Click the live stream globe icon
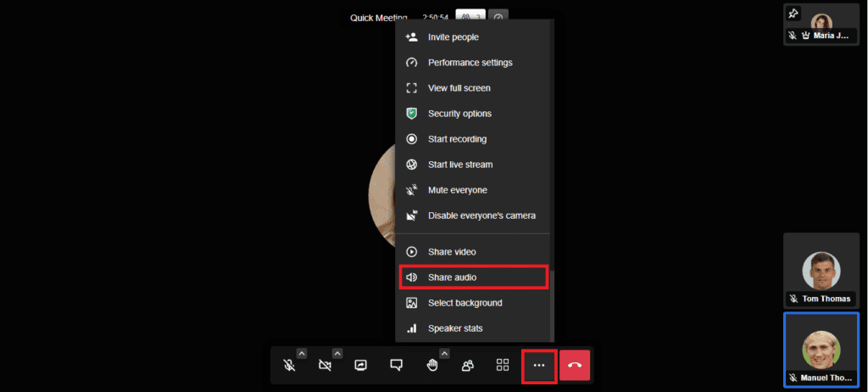 tap(411, 165)
